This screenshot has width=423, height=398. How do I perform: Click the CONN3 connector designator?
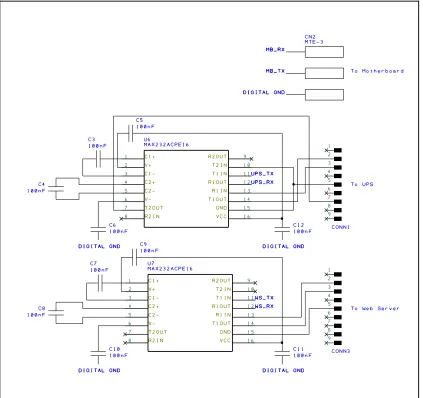pos(340,351)
